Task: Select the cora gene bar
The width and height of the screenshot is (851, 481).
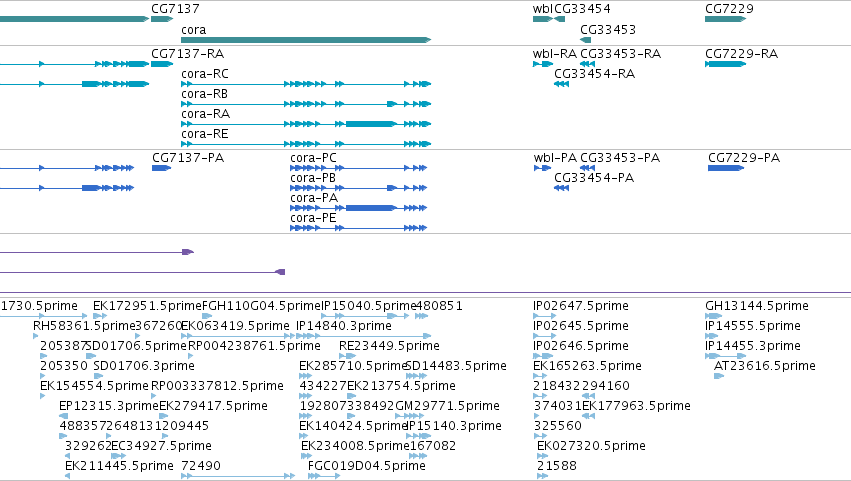Action: [x=306, y=40]
